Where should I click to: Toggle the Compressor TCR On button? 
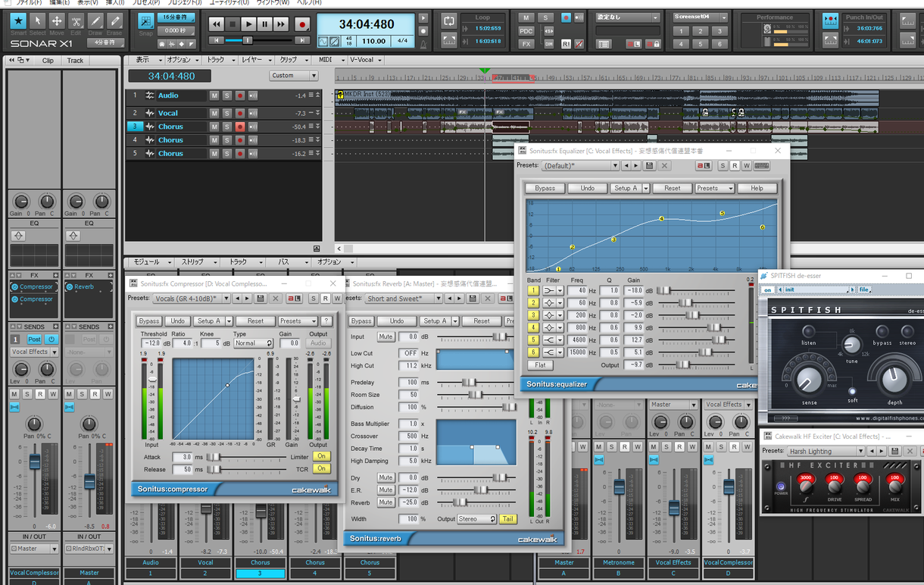coord(322,468)
